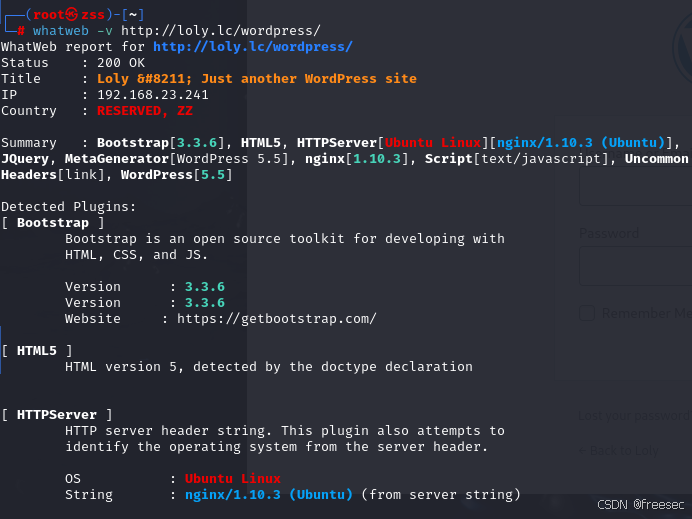Screen dimensions: 692x519
Task: Select nginx[1.10.3] in the Summary
Action: [x=357, y=159]
